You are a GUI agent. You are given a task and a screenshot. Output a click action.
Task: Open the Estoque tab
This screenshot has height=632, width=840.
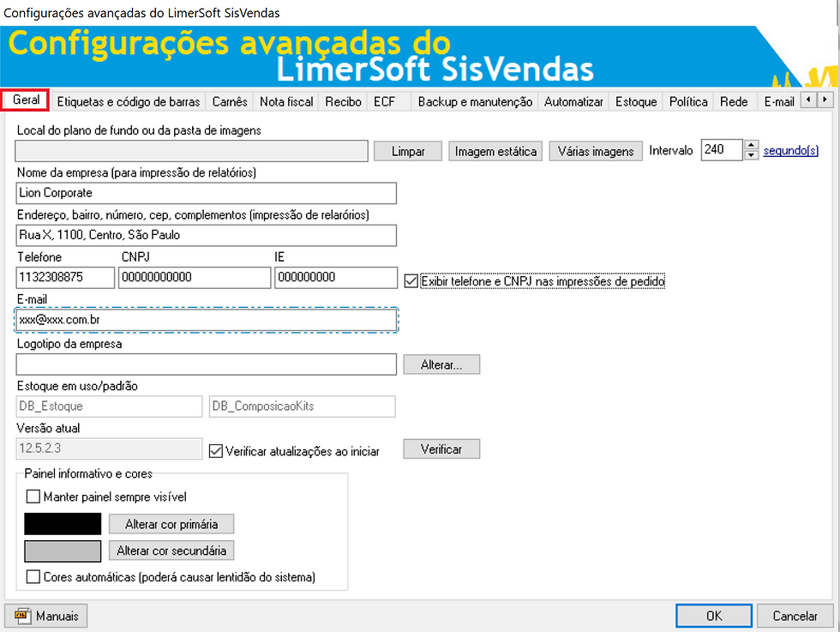pyautogui.click(x=636, y=101)
